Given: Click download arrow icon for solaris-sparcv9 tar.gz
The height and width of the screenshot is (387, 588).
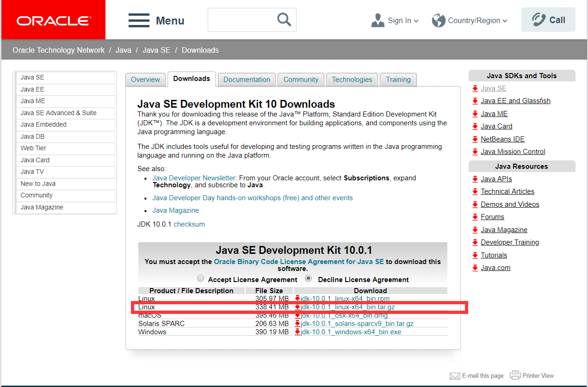Looking at the screenshot, I should click(x=297, y=324).
